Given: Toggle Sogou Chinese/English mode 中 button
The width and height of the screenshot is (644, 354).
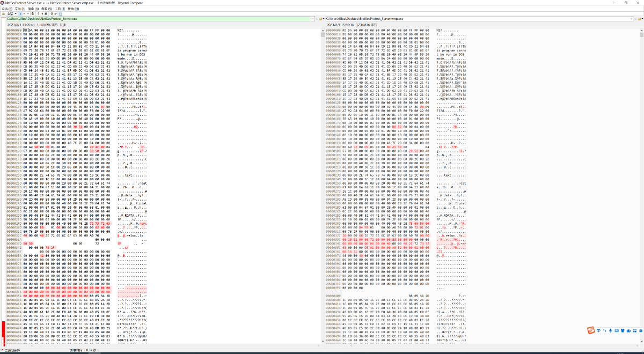Looking at the screenshot, I should [598, 330].
